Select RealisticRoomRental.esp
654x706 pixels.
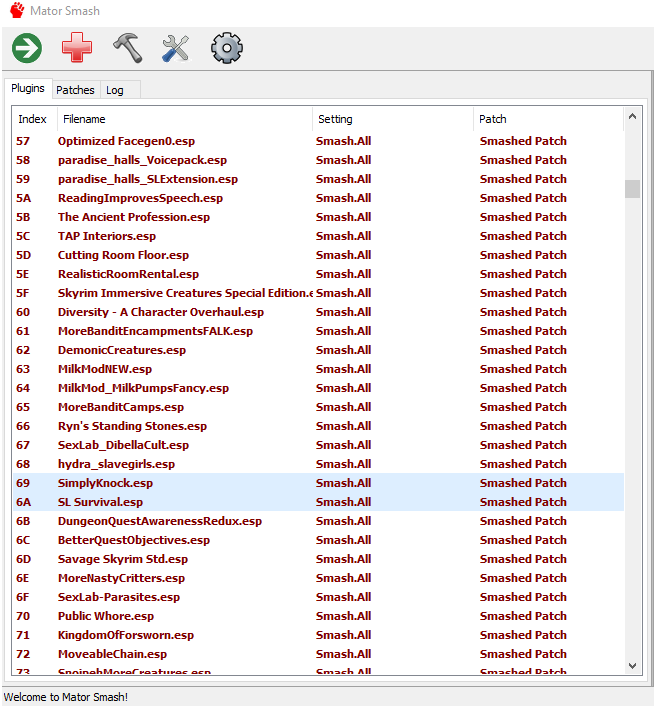pos(318,274)
